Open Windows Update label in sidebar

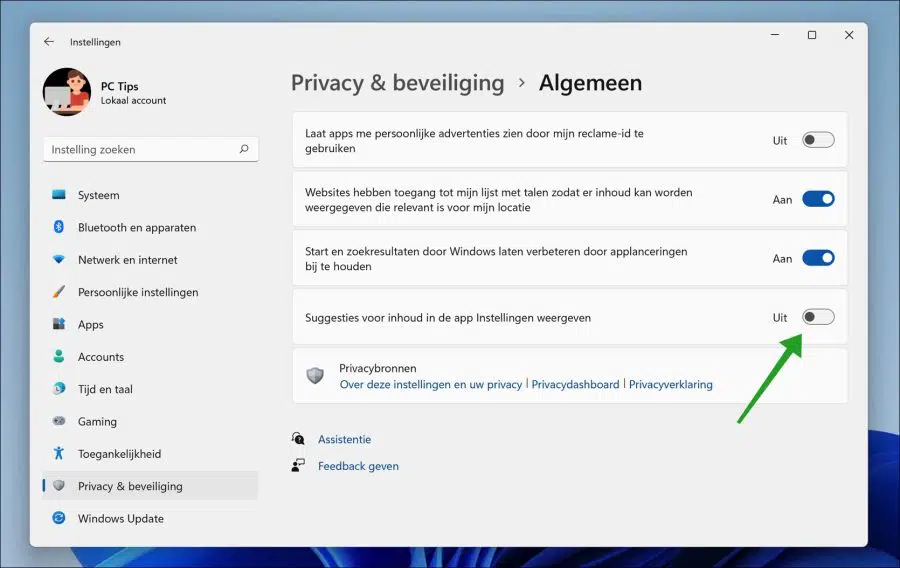[x=121, y=519]
